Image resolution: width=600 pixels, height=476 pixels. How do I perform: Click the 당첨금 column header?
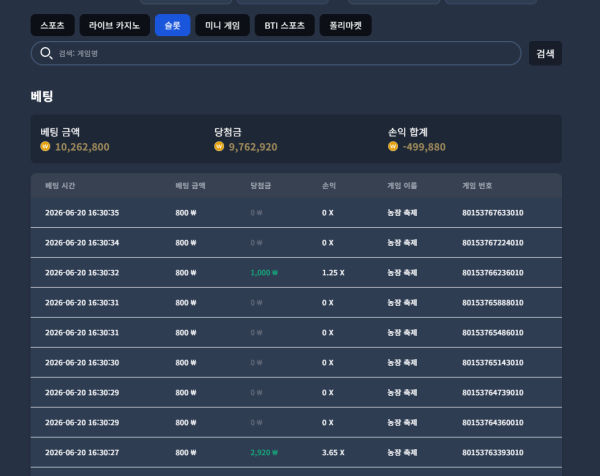261,186
